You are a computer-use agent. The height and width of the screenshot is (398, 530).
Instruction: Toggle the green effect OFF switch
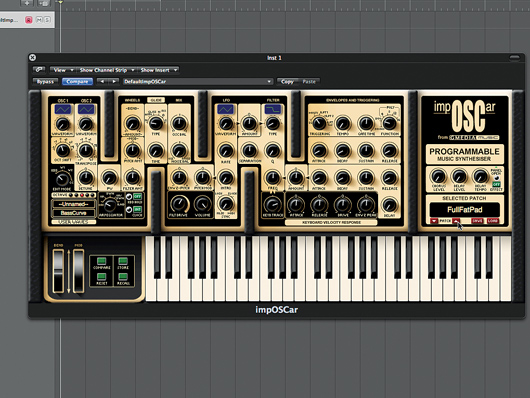tap(496, 184)
